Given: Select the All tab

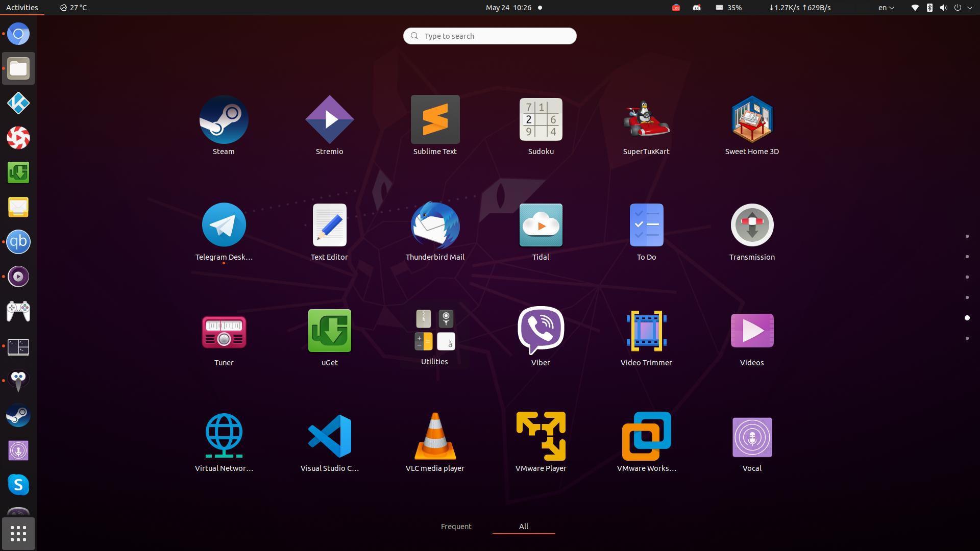Looking at the screenshot, I should (x=524, y=527).
